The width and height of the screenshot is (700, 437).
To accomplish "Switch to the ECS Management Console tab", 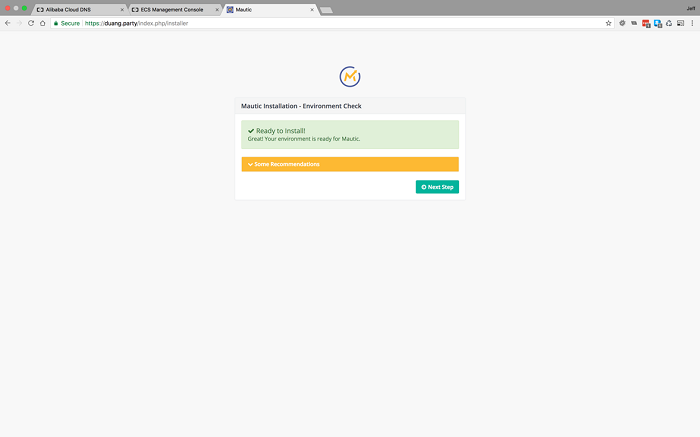I will 174,9.
